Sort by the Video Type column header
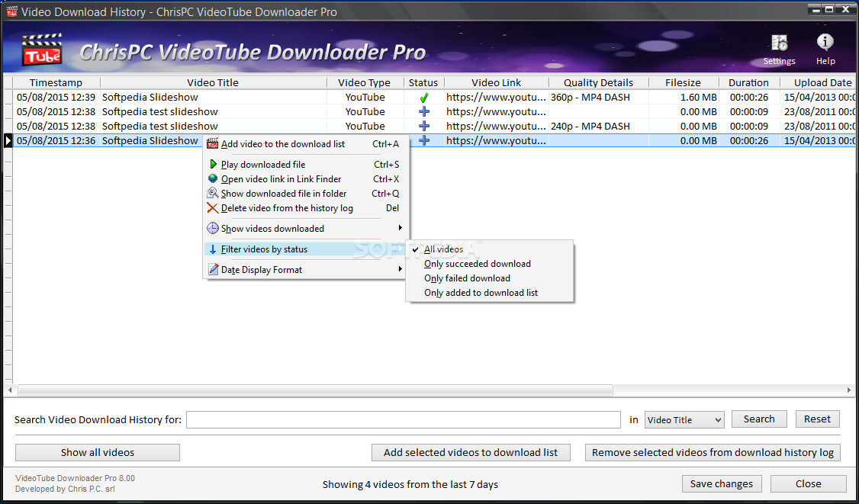This screenshot has width=859, height=504. [x=365, y=82]
